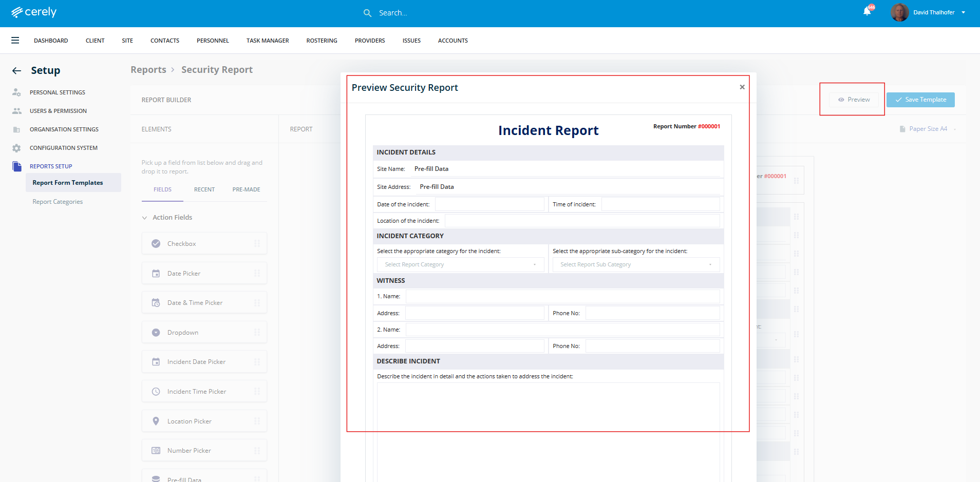Close the Preview Security Report dialog

(x=742, y=87)
